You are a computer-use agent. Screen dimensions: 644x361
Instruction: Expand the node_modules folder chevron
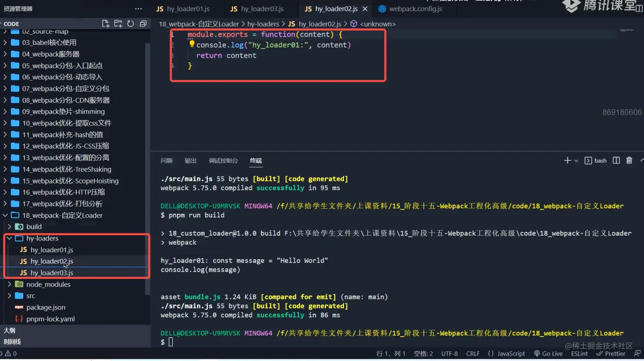[9, 284]
